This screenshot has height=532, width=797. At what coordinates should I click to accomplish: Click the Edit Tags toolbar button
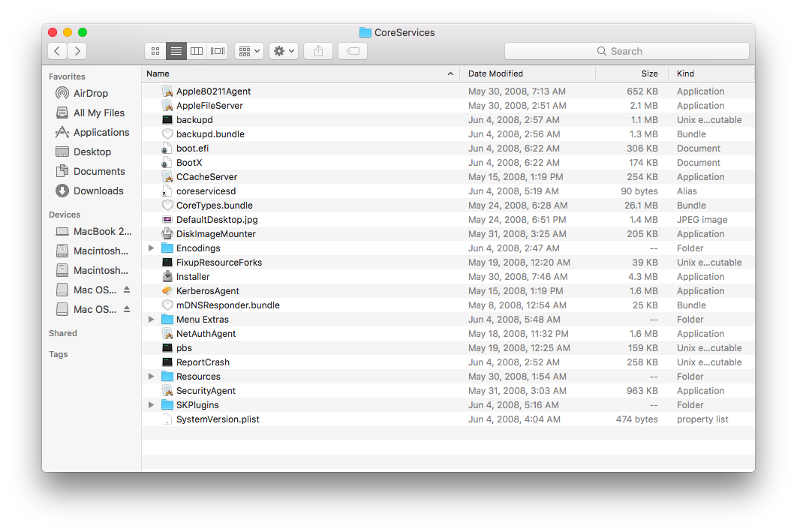353,51
